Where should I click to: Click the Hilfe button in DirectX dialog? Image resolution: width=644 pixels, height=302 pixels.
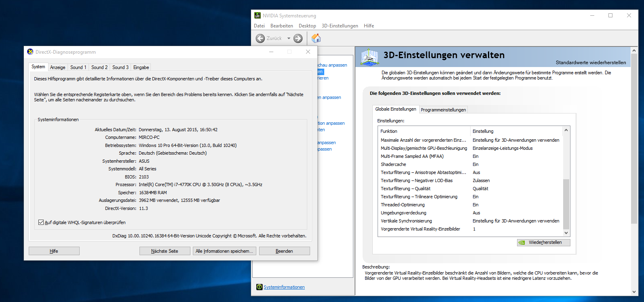[x=54, y=251]
